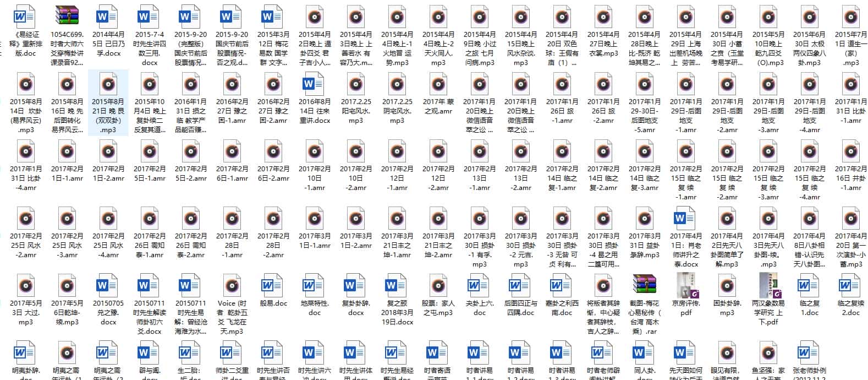Viewport: 868px width, 380px height.
Task: Select the 20150705 兑之豫.docx file
Action: [108, 286]
